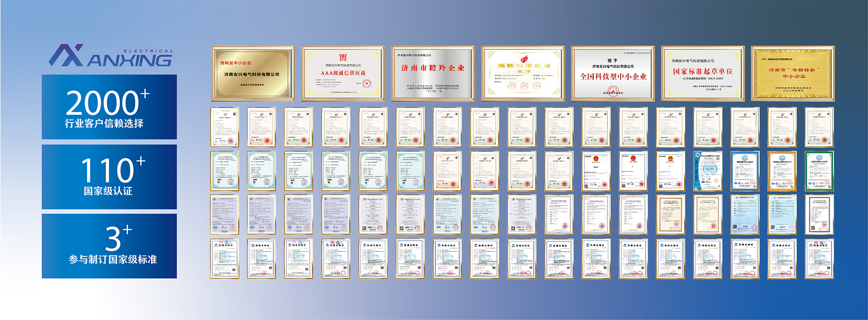The image size is (868, 320).
Task: Select the leftmost teal software copyright certificate
Action: 224,171
